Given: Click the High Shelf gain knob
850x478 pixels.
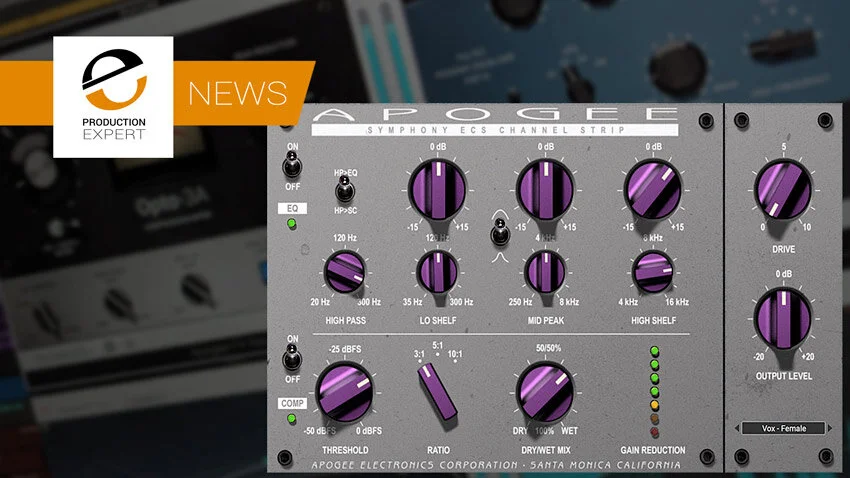Looking at the screenshot, I should pos(653,190).
